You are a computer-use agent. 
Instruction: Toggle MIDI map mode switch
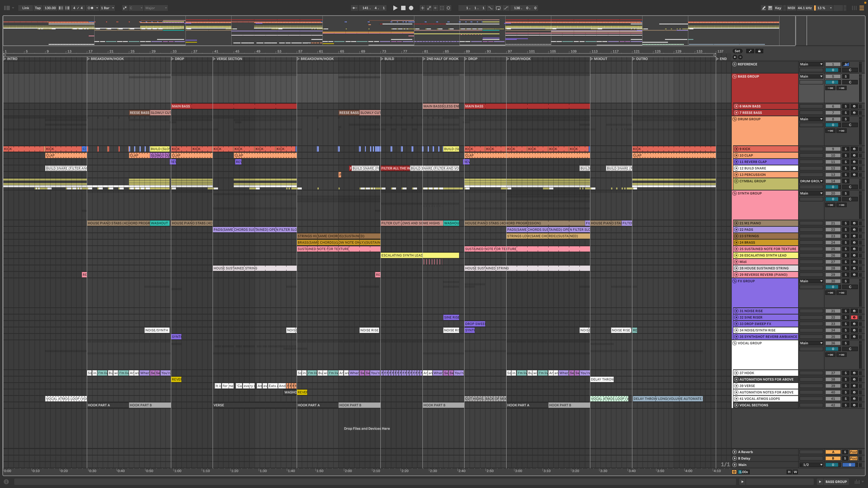(x=791, y=8)
